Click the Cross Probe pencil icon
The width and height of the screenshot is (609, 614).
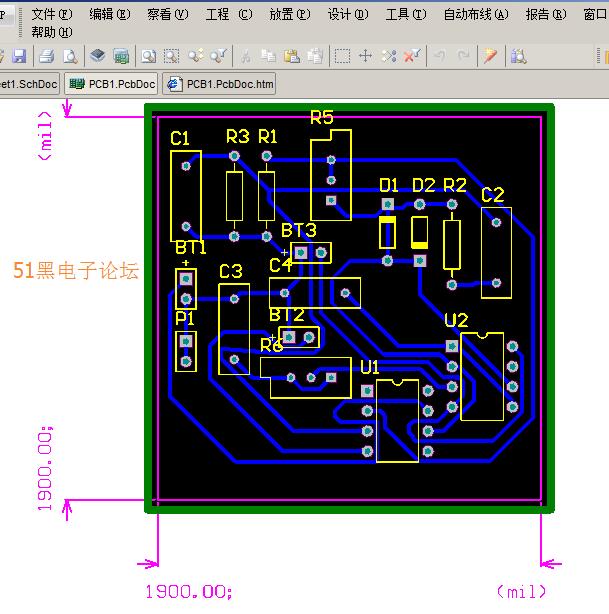coord(490,56)
